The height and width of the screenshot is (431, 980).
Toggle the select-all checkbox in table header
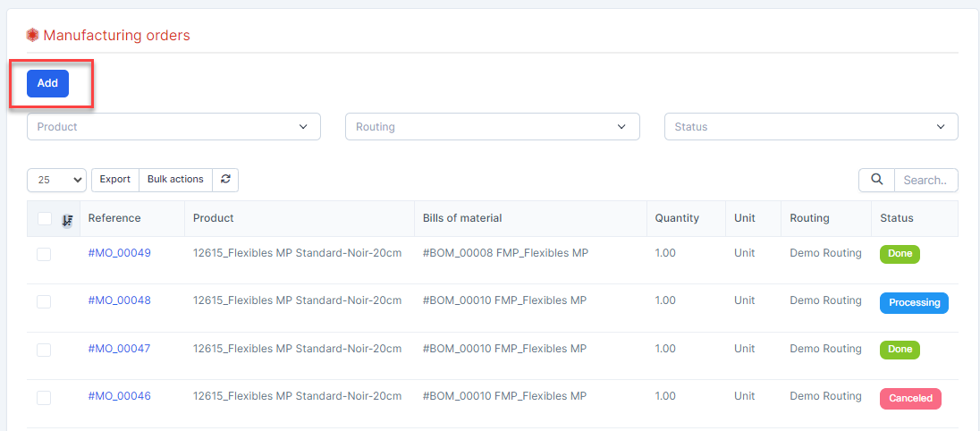[45, 219]
